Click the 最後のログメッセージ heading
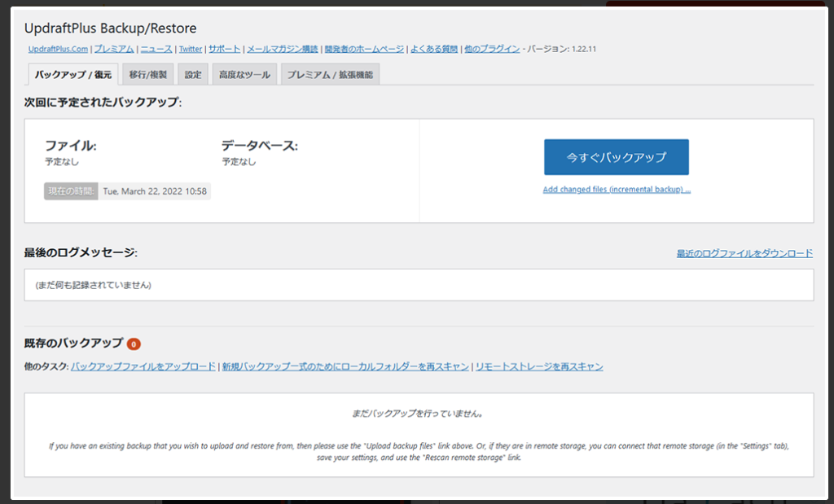 [81, 252]
